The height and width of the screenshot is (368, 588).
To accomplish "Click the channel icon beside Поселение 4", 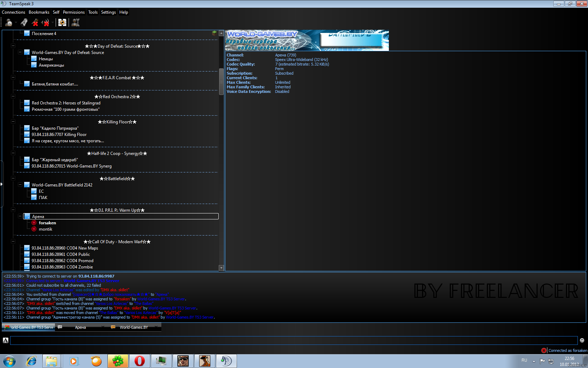I will tap(27, 33).
